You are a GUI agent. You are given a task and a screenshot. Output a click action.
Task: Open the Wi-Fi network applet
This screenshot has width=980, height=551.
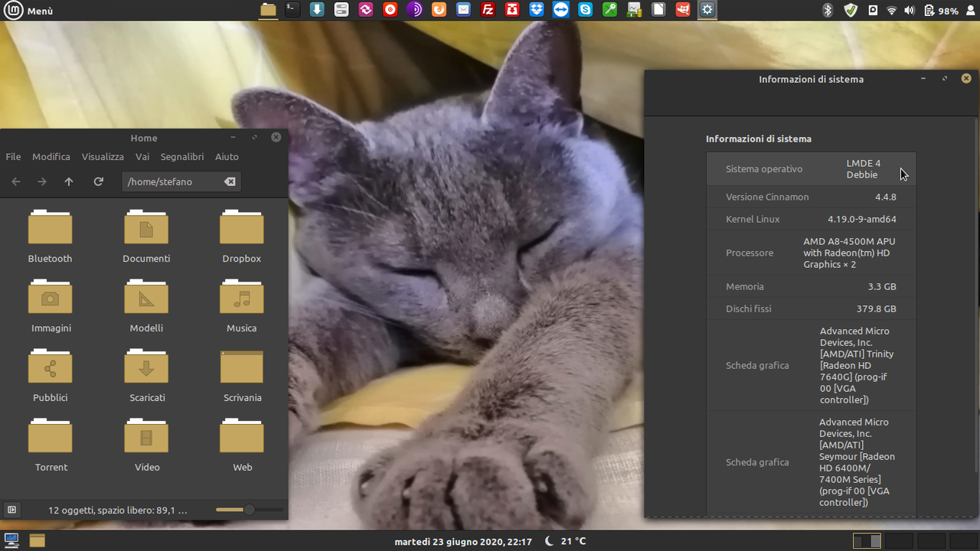point(891,11)
